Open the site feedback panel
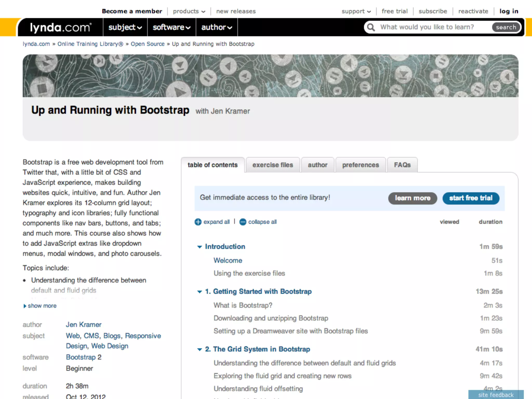This screenshot has width=532, height=399. coord(496,395)
